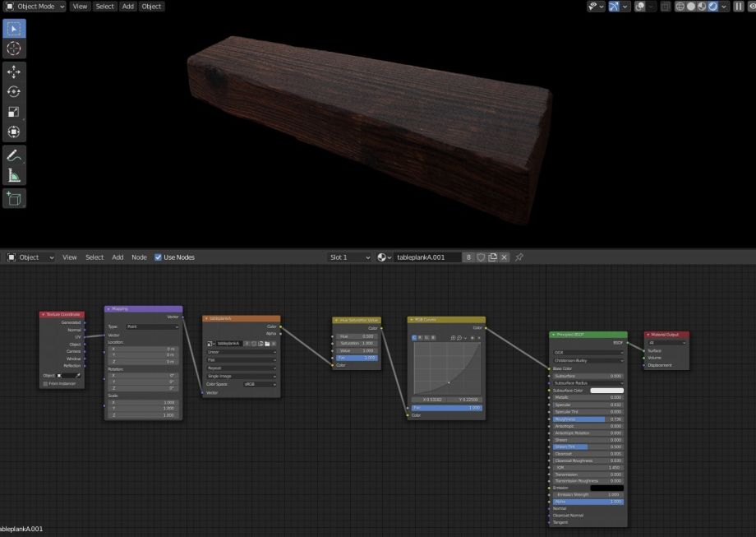Image resolution: width=756 pixels, height=537 pixels.
Task: Pin the node editor material
Action: pos(519,257)
